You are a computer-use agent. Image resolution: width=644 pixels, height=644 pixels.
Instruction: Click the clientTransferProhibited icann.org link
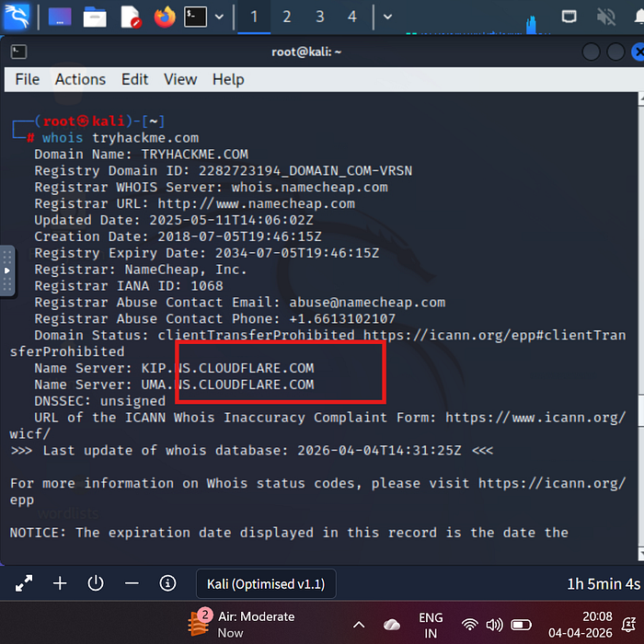495,336
